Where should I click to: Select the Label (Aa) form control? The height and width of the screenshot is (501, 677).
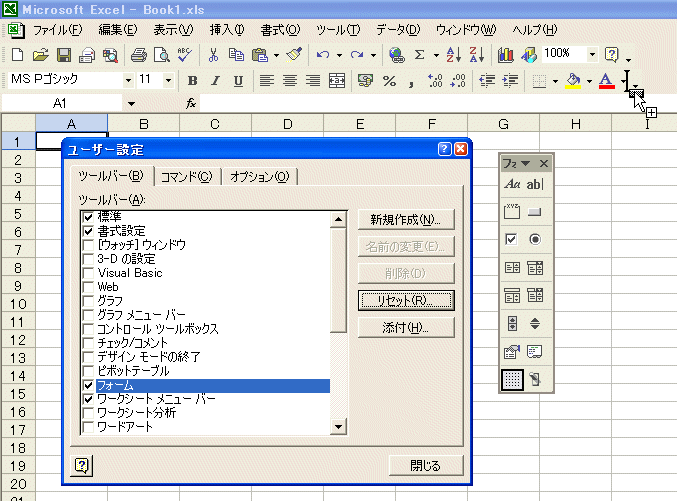coord(512,184)
